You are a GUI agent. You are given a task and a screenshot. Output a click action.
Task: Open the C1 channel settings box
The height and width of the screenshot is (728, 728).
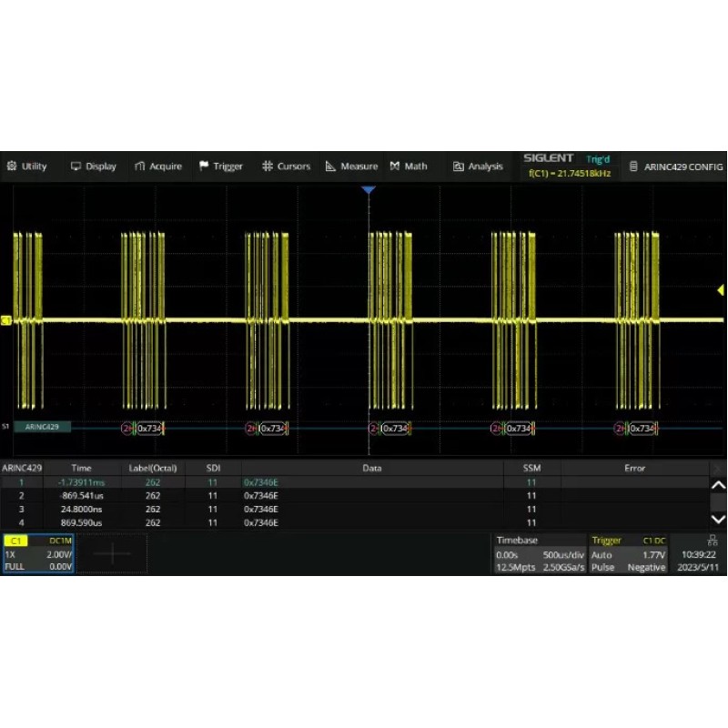[38, 553]
